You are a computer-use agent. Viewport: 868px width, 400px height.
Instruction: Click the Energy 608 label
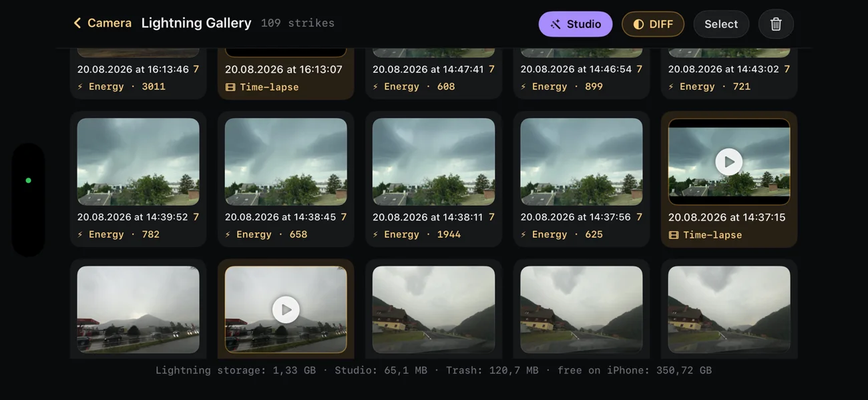[x=419, y=87]
